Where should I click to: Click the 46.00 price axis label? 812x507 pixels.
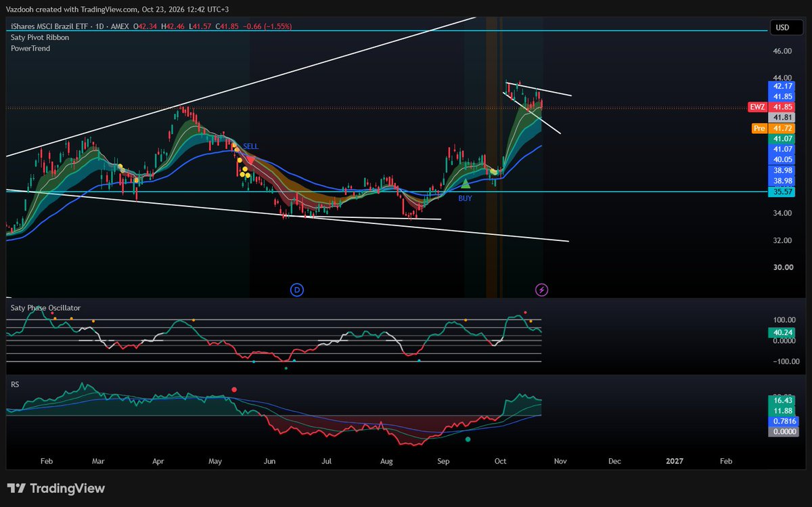click(x=782, y=51)
